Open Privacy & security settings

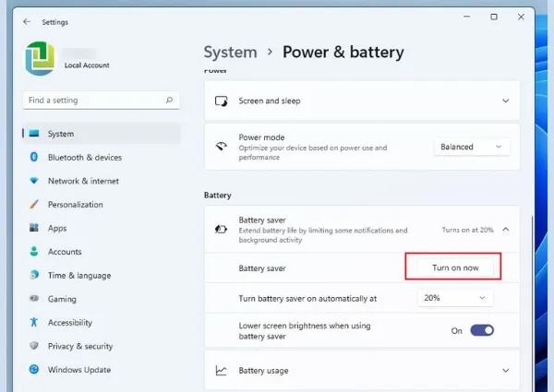[x=102, y=346]
